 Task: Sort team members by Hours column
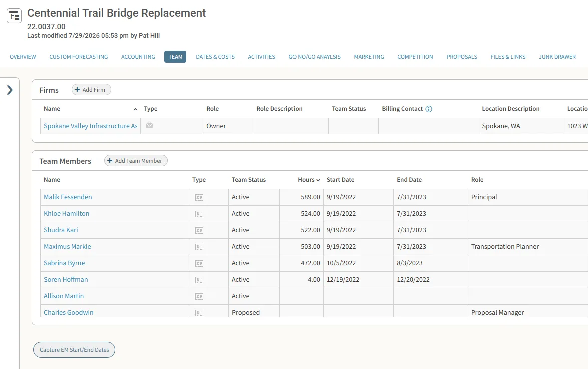tap(309, 180)
